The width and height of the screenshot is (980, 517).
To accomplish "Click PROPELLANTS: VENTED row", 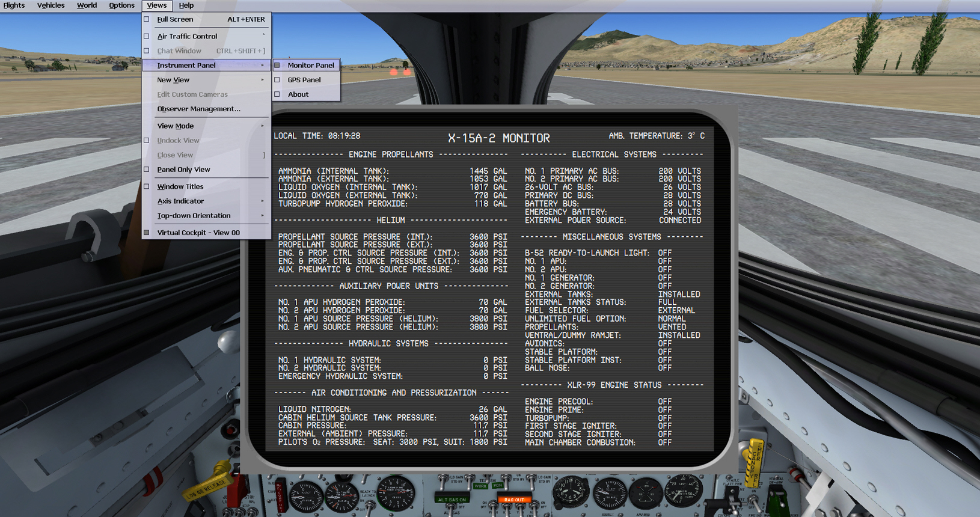I will click(x=605, y=327).
